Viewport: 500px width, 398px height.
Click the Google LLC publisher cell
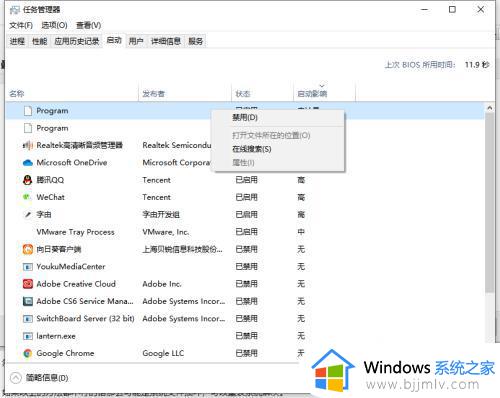pyautogui.click(x=163, y=353)
